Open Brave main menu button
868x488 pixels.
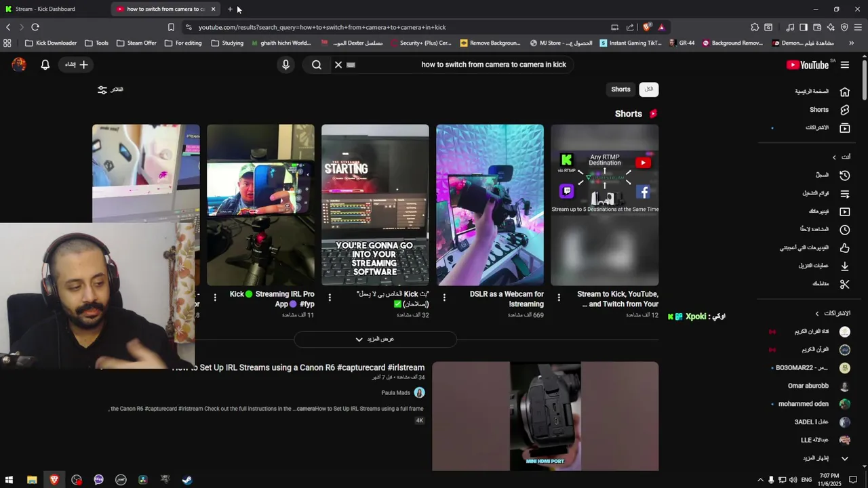[x=859, y=27]
